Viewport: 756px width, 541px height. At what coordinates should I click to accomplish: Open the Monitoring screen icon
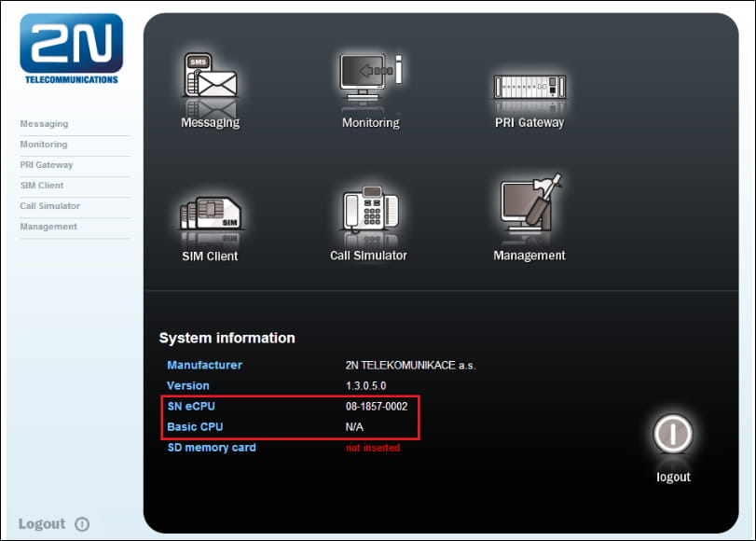(x=371, y=77)
